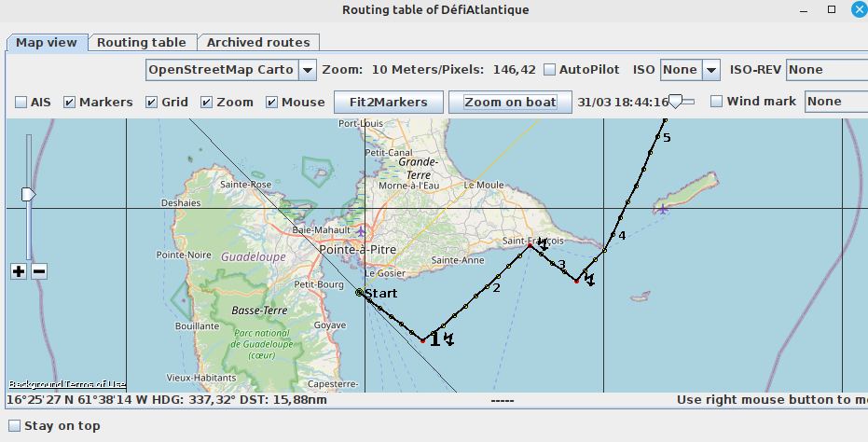Image resolution: width=868 pixels, height=442 pixels.
Task: Disable the Grid checkbox
Action: click(152, 103)
